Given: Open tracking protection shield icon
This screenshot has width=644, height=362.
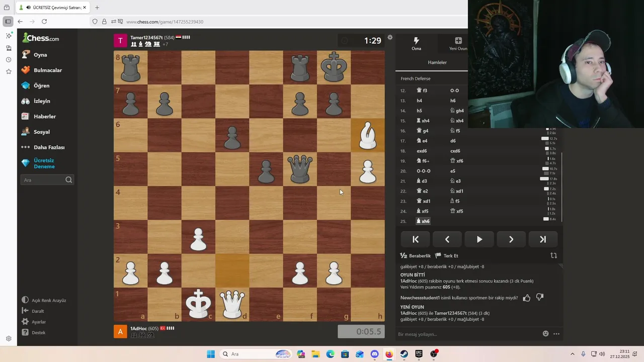Looking at the screenshot, I should coord(95,22).
